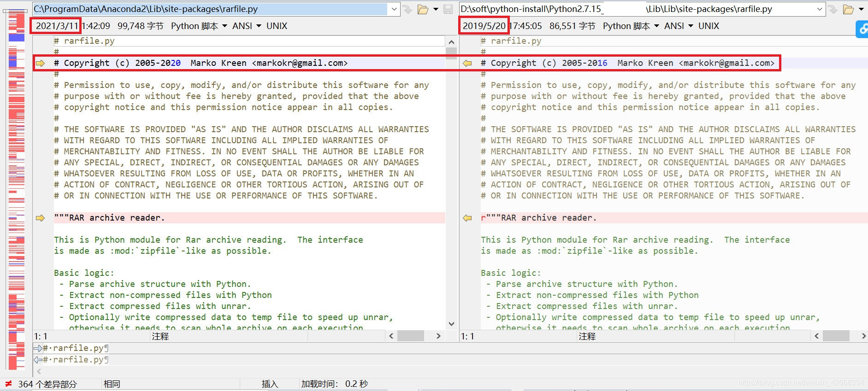Image resolution: width=868 pixels, height=391 pixels.
Task: Click yellow arrow beside left """RAR archive reader. line
Action: click(x=41, y=218)
